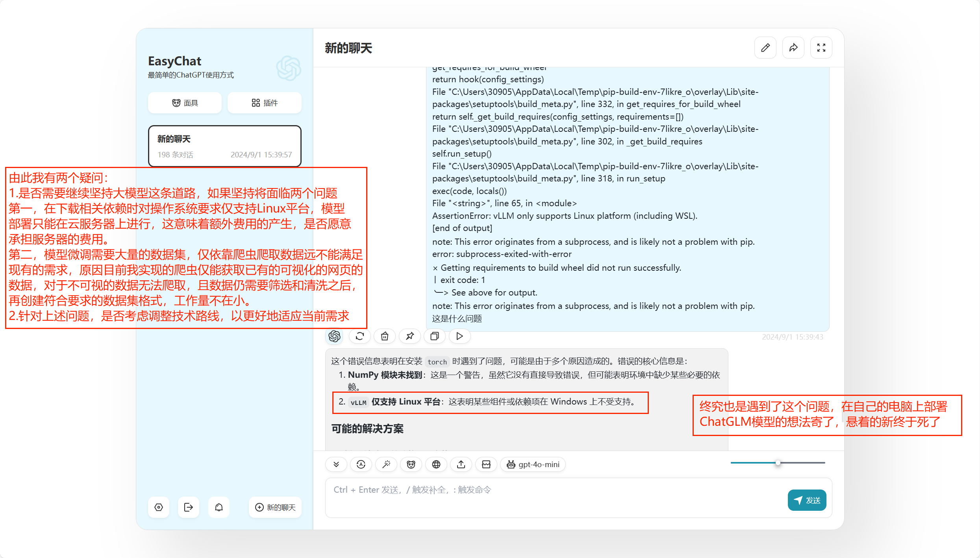The image size is (980, 558).
Task: Delete message with the trash icon
Action: click(385, 336)
